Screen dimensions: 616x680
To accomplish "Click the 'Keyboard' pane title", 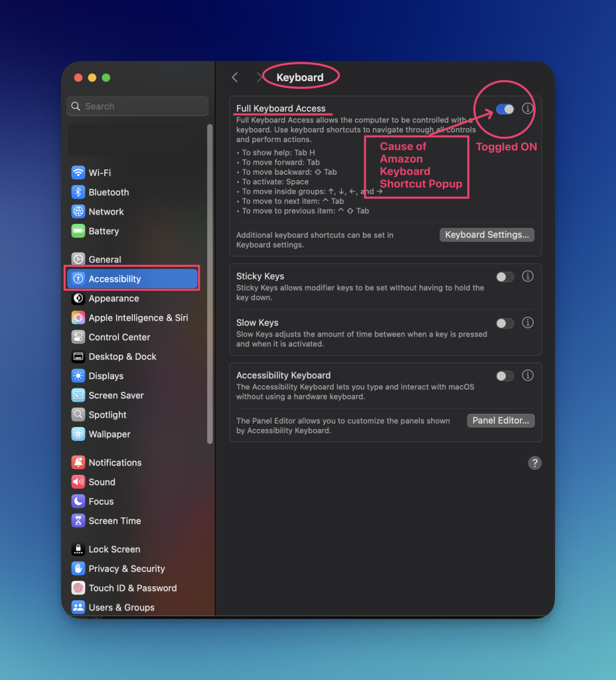I will click(300, 77).
